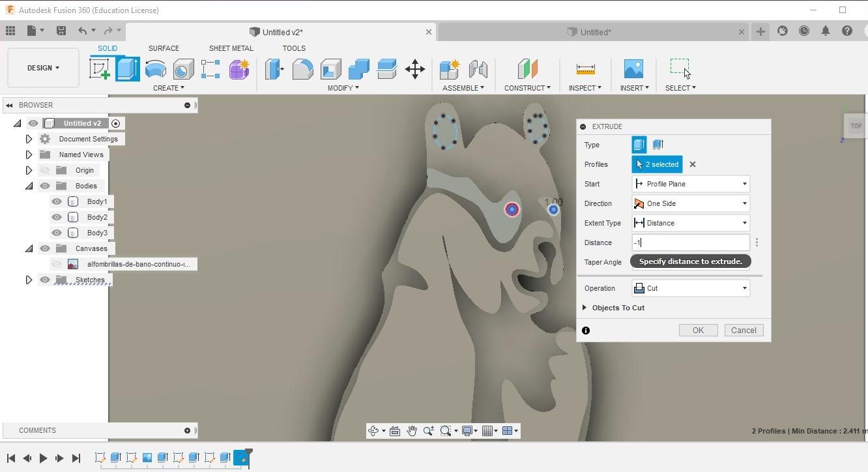Clear the selected profiles

coord(693,164)
